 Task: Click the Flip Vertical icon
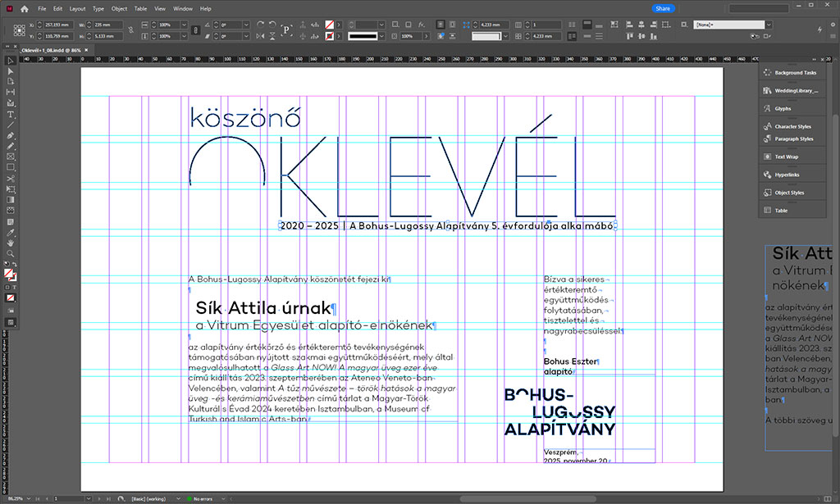[272, 36]
